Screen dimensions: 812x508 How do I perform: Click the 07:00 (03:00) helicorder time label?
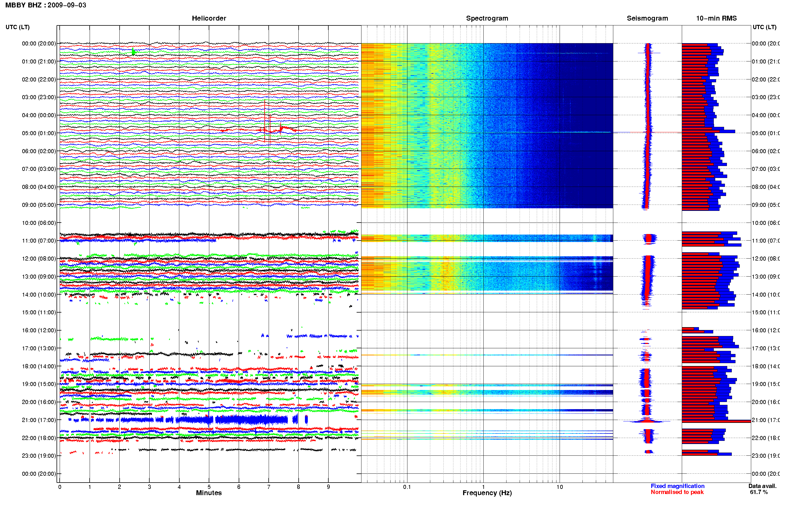(x=39, y=169)
